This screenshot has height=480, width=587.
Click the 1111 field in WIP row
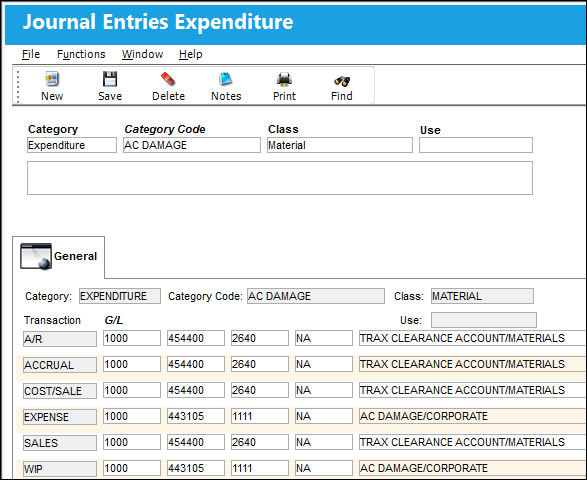260,468
